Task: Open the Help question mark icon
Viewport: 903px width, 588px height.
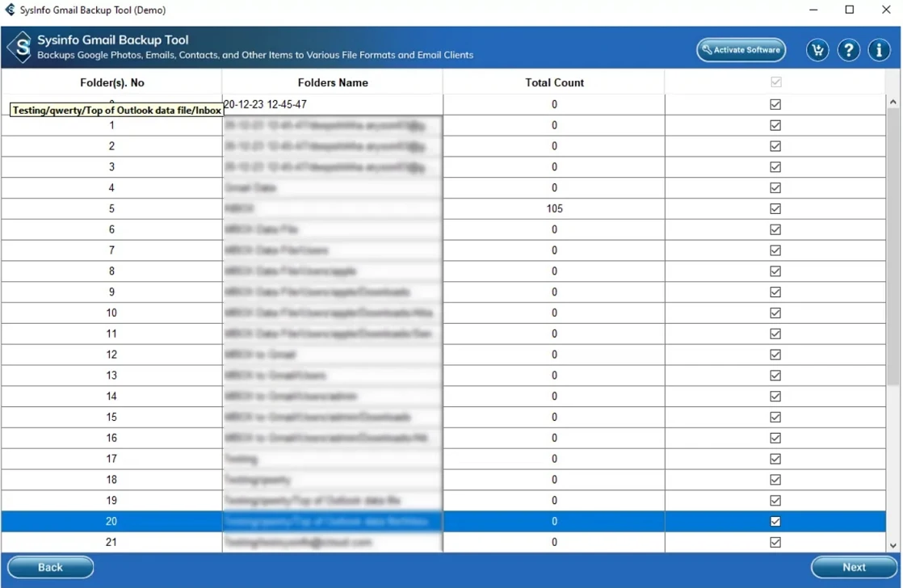Action: [848, 50]
